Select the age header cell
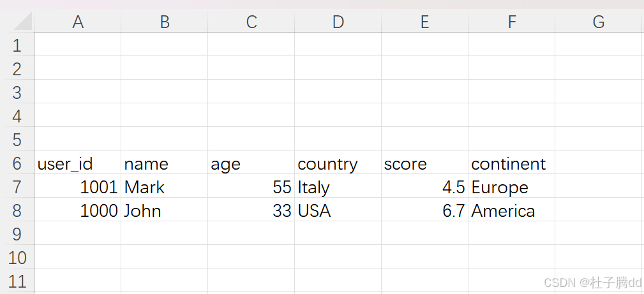The image size is (644, 294). (251, 163)
